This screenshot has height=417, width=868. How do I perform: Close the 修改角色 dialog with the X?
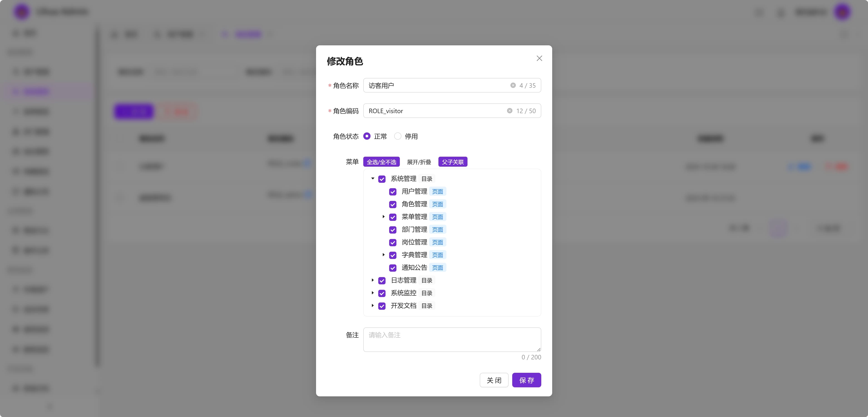(x=539, y=58)
